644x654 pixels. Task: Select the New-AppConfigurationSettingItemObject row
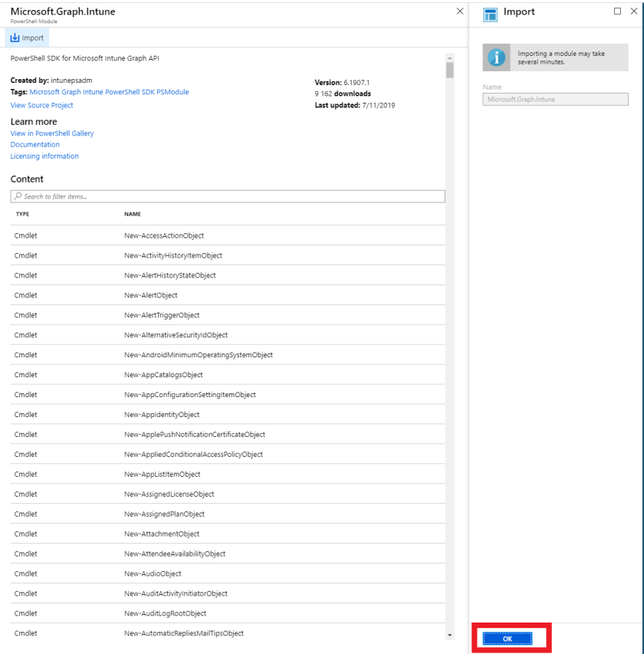tap(228, 395)
